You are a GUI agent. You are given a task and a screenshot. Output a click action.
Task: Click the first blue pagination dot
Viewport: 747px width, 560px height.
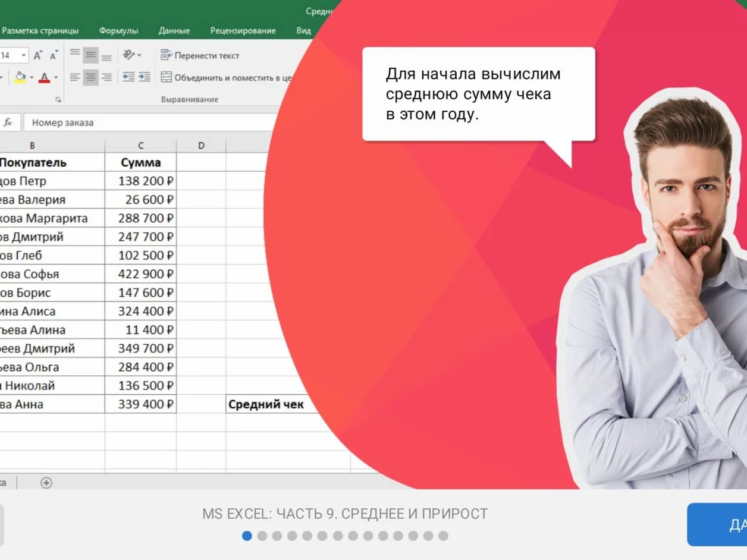[247, 536]
